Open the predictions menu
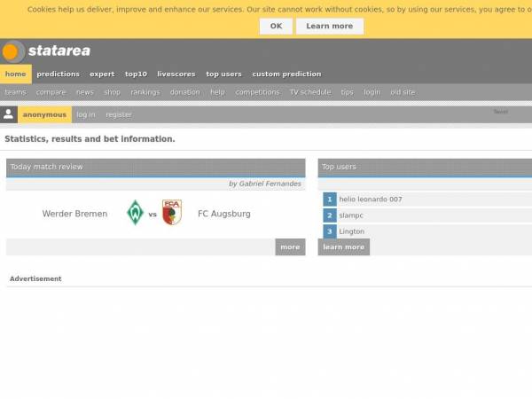532x399 pixels. [x=58, y=74]
